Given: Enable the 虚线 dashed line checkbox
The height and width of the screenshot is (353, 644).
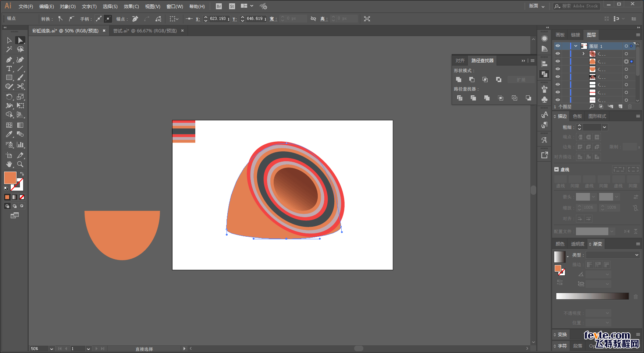Looking at the screenshot, I should pyautogui.click(x=556, y=170).
